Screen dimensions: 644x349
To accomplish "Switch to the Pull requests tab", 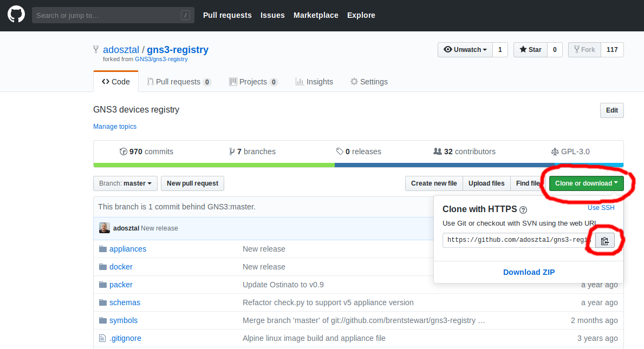I will click(x=179, y=82).
